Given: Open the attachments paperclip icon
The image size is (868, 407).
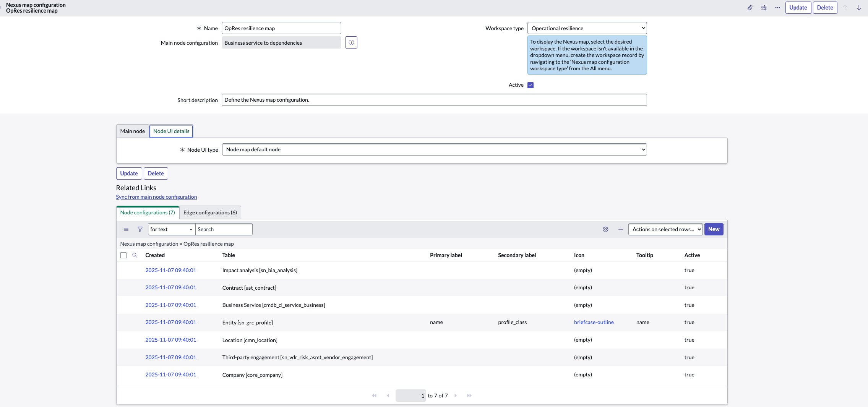Looking at the screenshot, I should coord(750,8).
